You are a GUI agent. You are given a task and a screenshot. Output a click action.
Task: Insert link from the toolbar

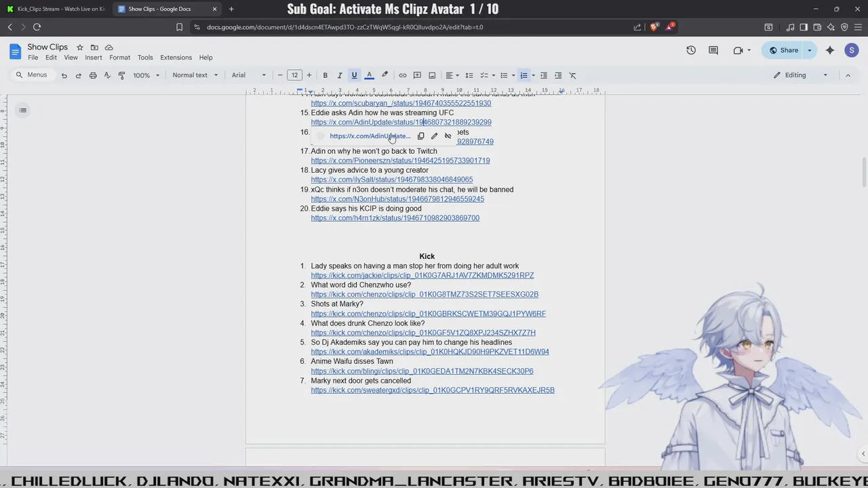(402, 75)
